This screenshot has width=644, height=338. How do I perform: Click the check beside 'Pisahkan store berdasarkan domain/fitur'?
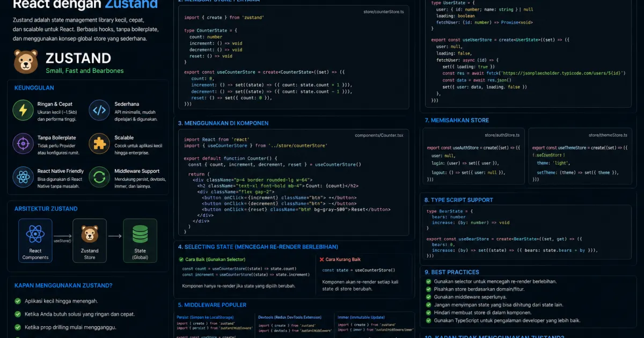point(428,289)
